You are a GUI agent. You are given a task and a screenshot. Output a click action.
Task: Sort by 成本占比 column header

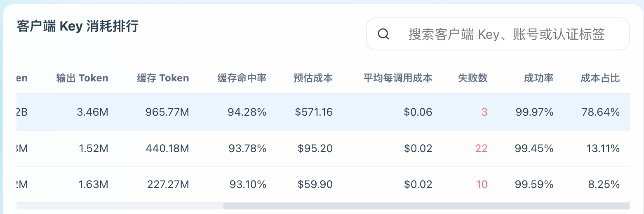click(x=600, y=78)
